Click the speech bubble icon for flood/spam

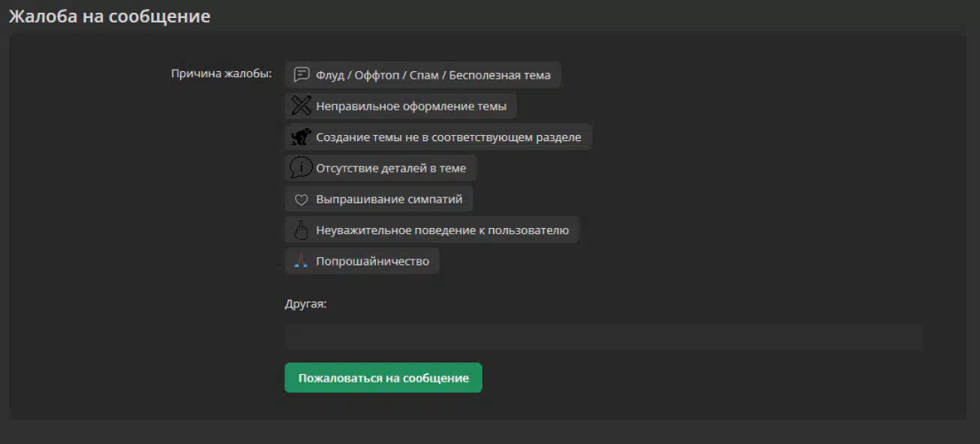(x=301, y=75)
